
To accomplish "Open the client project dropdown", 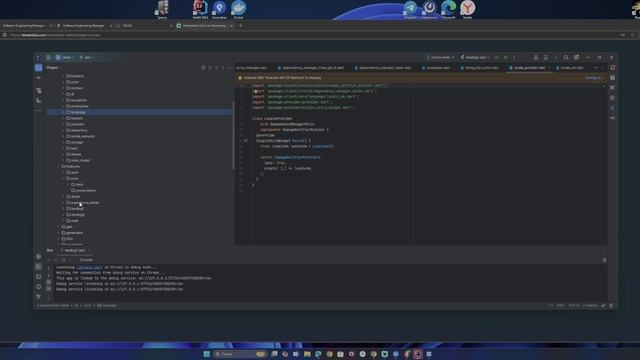I will [x=65, y=58].
